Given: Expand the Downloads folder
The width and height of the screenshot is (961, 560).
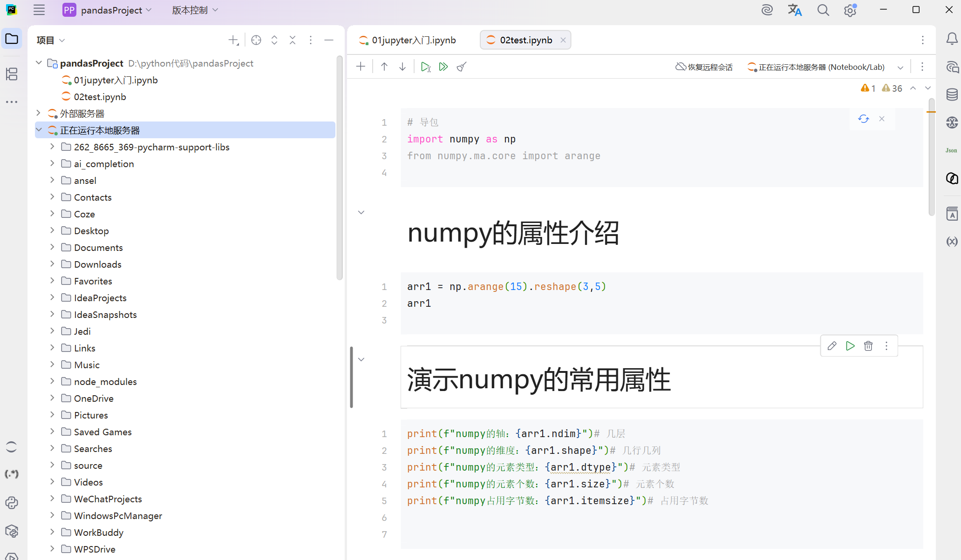Looking at the screenshot, I should pyautogui.click(x=52, y=264).
